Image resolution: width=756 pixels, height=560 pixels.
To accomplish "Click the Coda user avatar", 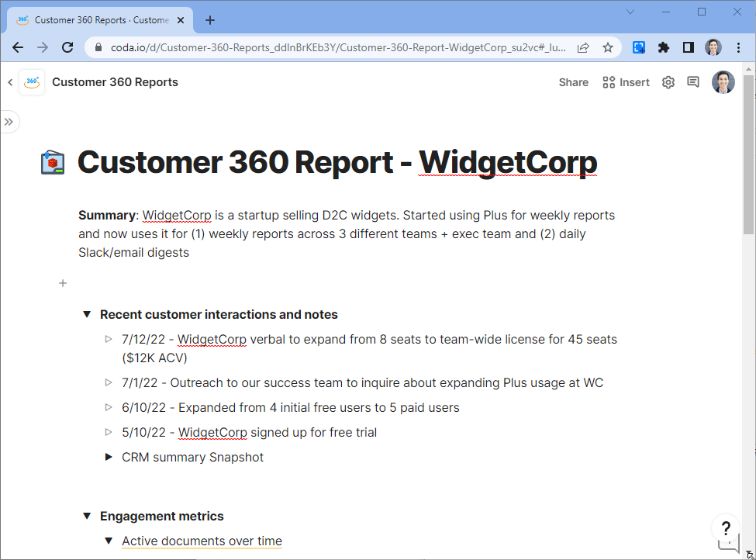I will point(723,82).
